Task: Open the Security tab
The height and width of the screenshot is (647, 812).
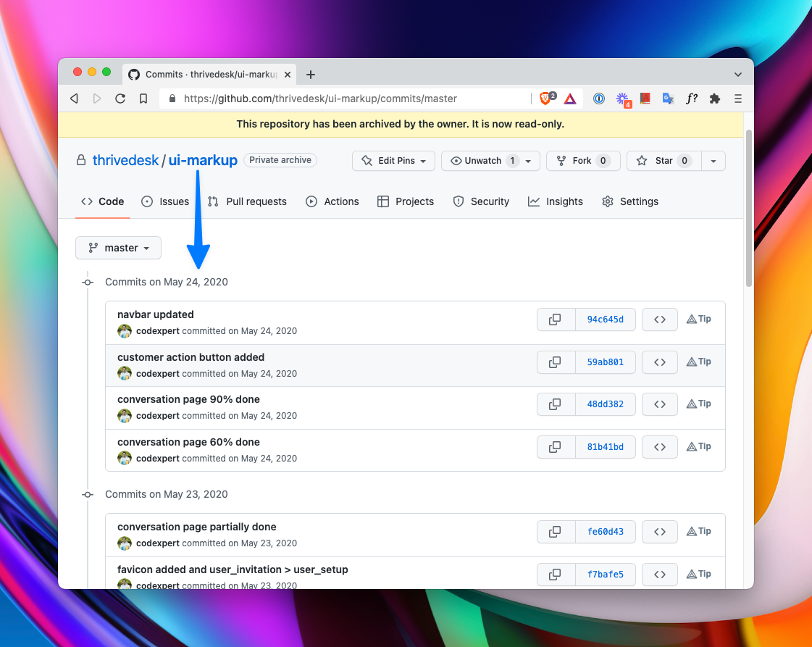Action: pos(480,201)
